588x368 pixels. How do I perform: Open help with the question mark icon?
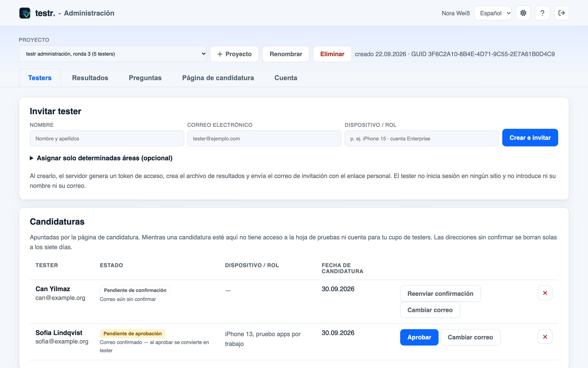[542, 13]
